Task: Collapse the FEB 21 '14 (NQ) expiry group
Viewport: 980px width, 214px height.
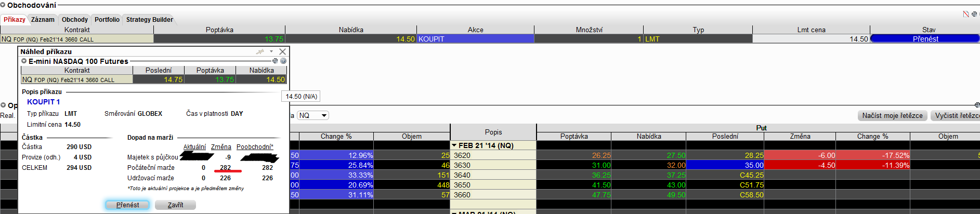Action: tap(454, 145)
